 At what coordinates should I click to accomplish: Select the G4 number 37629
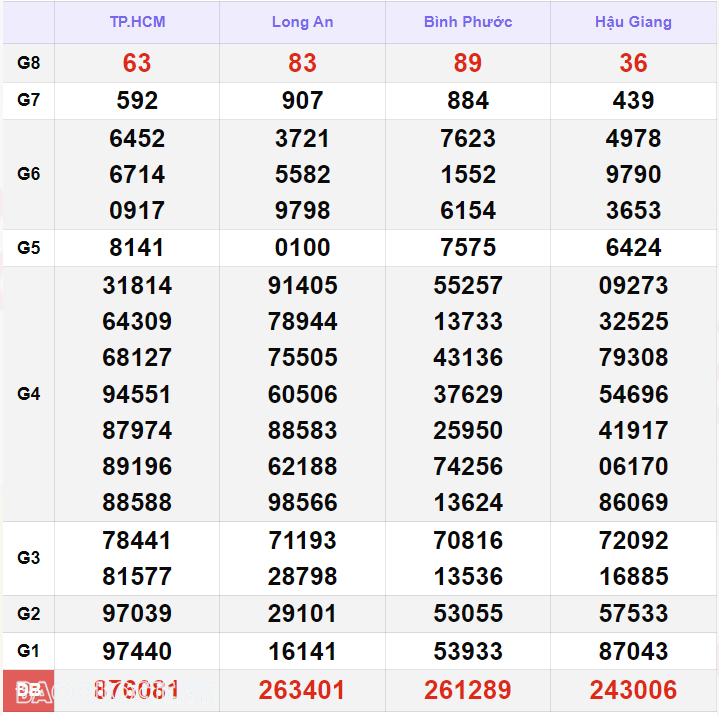point(467,394)
